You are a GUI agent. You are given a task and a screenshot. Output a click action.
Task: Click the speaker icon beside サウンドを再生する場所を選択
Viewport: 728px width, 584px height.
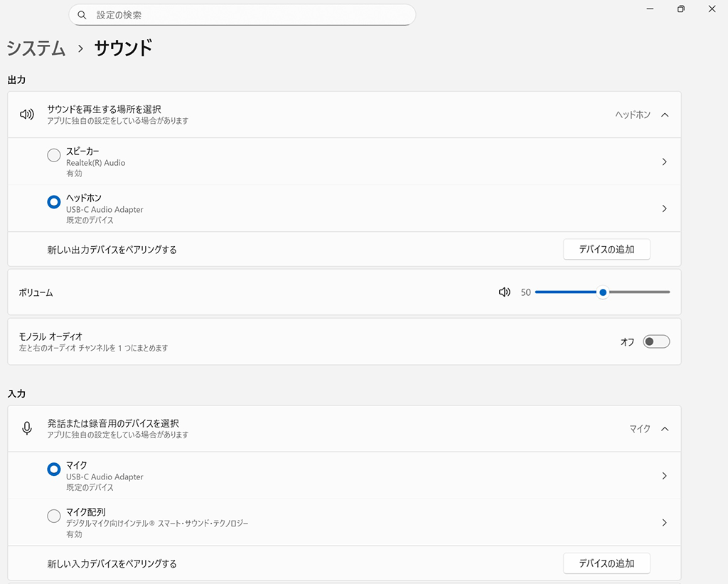27,115
